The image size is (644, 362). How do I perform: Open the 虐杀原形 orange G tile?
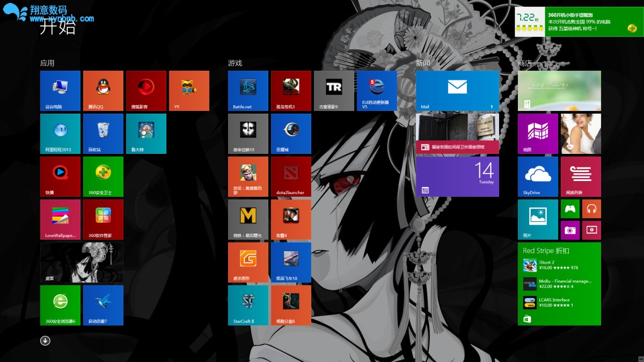tap(248, 262)
